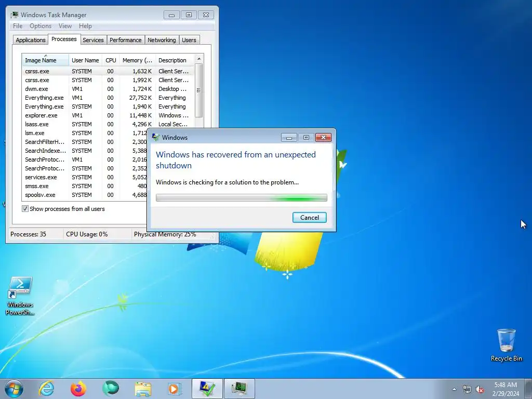Select the SearchIndexe... process row

click(85, 151)
